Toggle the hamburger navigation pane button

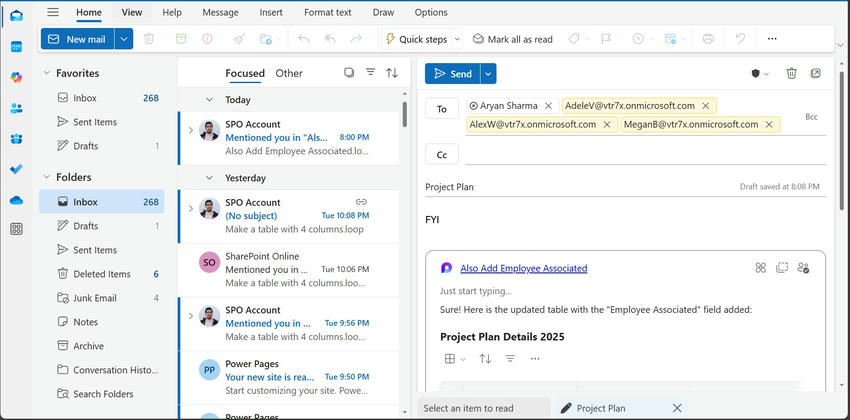coord(53,12)
